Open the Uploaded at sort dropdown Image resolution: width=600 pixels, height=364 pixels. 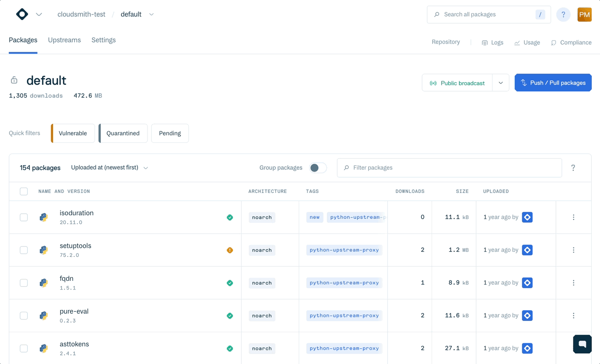[109, 168]
